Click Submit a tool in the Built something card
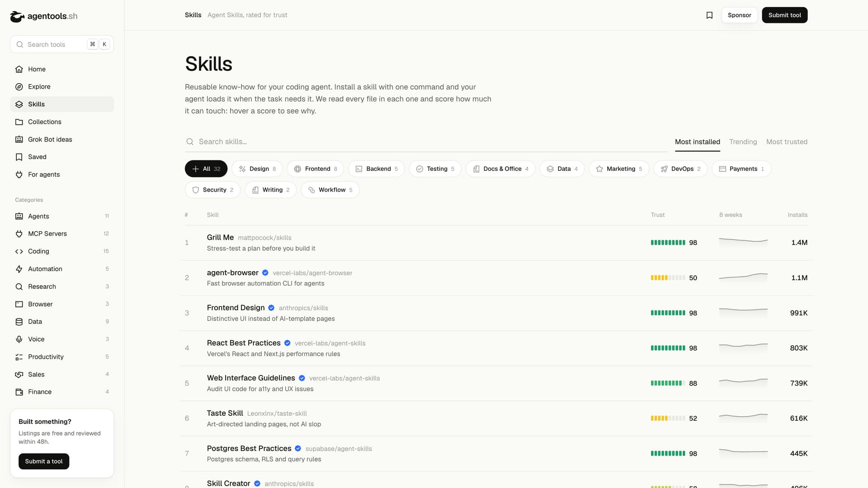Viewport: 868px width, 488px height. pyautogui.click(x=44, y=461)
